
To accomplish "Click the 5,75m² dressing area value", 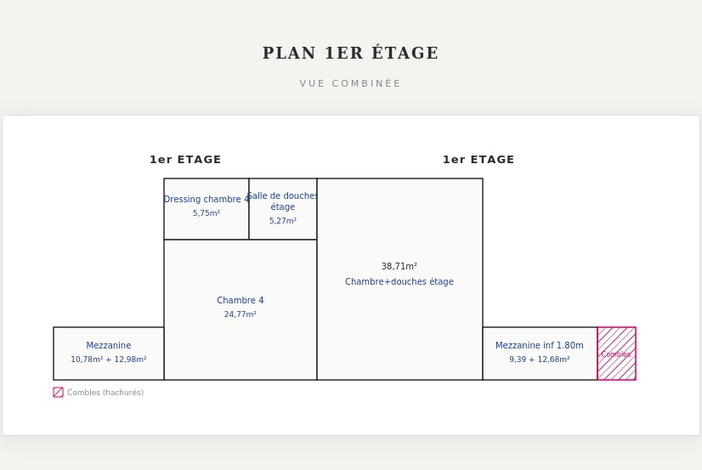I will (206, 213).
